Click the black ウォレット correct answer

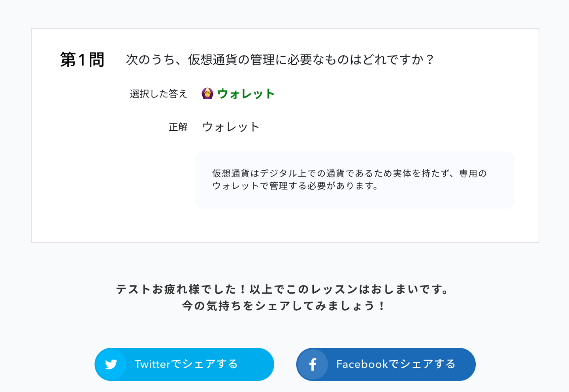coord(231,127)
